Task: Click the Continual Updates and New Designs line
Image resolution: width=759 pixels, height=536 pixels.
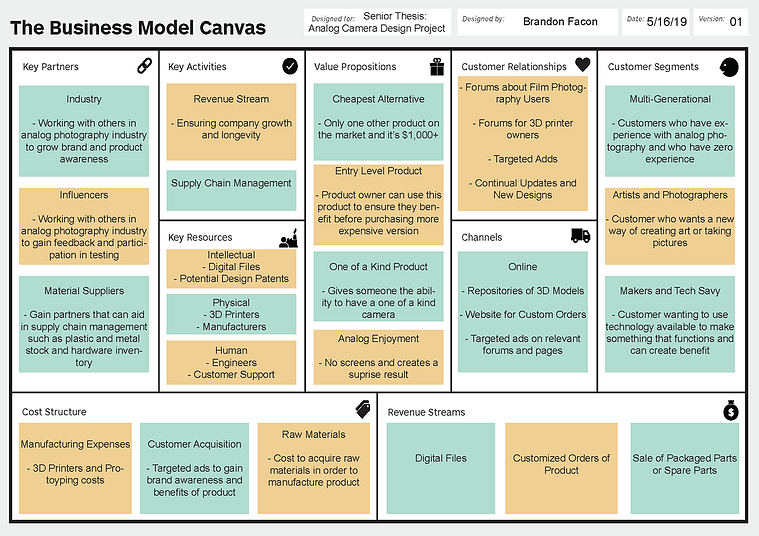Action: [523, 189]
